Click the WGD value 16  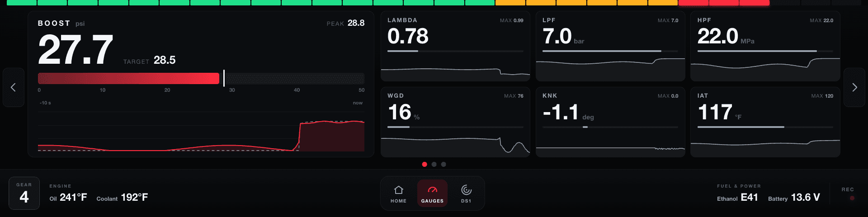click(x=400, y=112)
